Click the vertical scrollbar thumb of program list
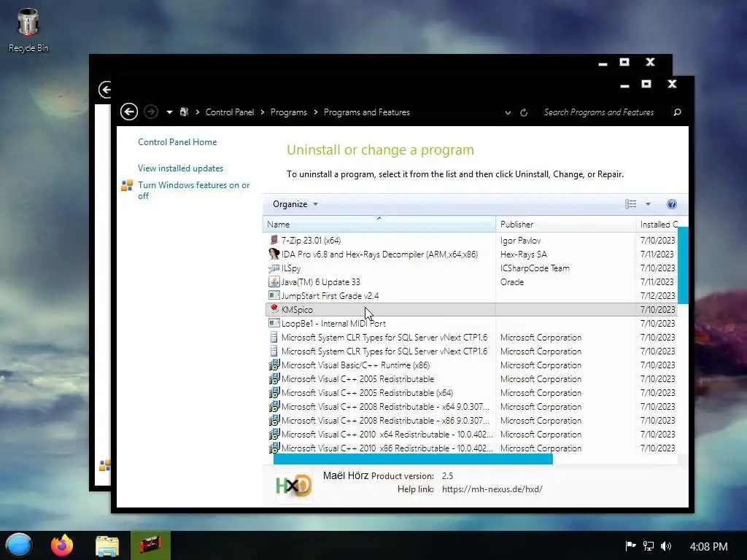Image resolution: width=747 pixels, height=560 pixels. (683, 265)
